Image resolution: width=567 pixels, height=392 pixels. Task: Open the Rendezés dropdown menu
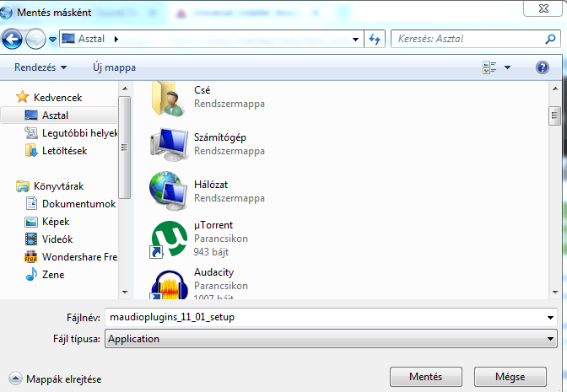click(x=40, y=67)
